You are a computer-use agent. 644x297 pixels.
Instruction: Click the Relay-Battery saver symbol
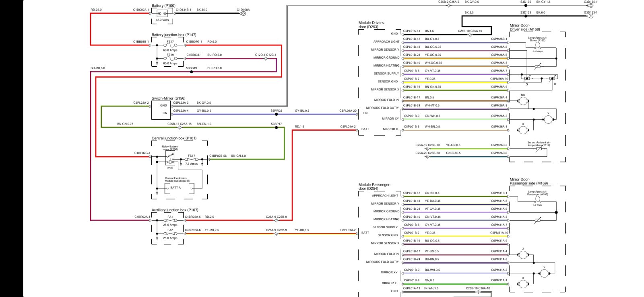[x=170, y=158]
